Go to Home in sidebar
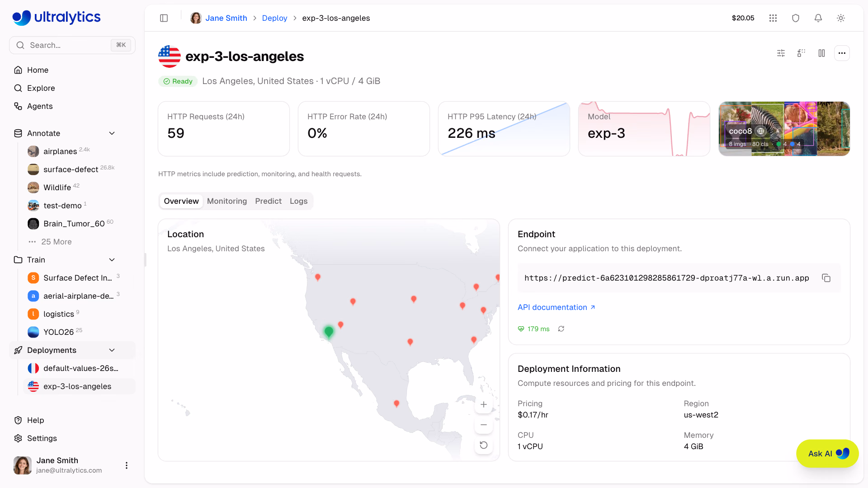This screenshot has width=868, height=488. point(72,70)
